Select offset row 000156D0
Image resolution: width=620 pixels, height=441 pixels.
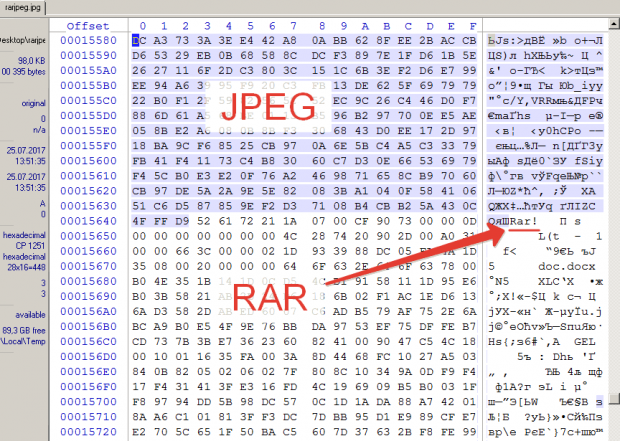coord(89,356)
